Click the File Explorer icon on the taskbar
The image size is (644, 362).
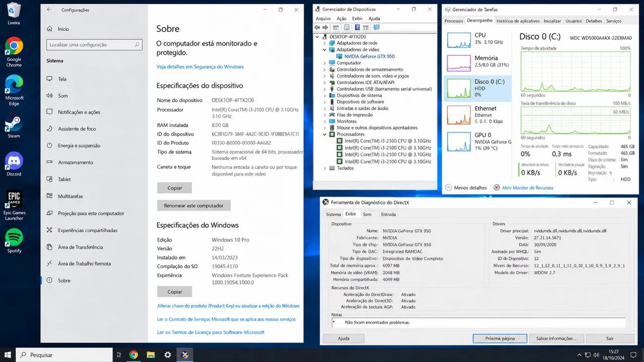click(150, 354)
